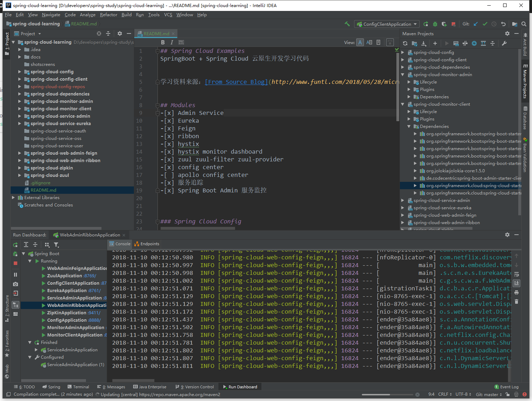
Task: Click Generate Sources and Update Folders icon
Action: tap(414, 43)
